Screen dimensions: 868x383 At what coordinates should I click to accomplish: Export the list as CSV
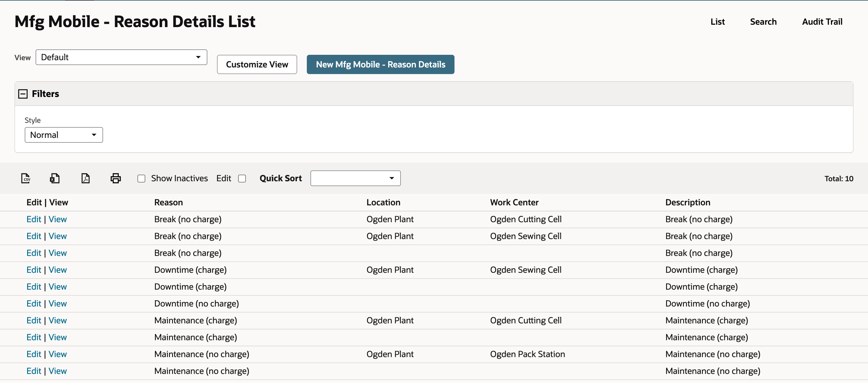click(26, 178)
